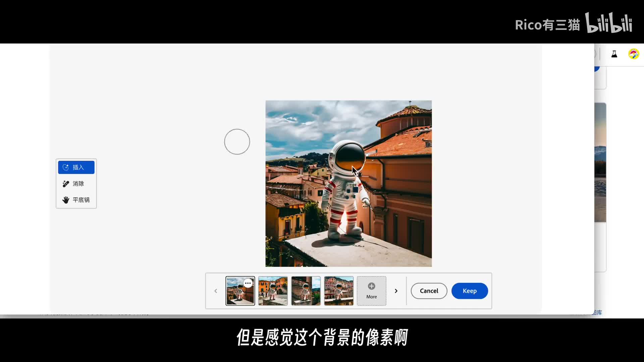
Task: Open the three-dot menu on first thumbnail
Action: tap(248, 283)
